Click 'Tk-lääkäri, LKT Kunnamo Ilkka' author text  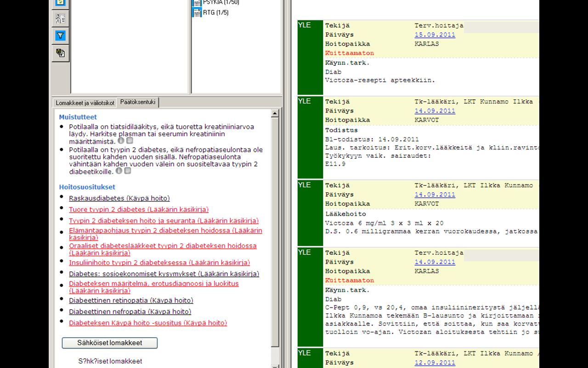[474, 102]
